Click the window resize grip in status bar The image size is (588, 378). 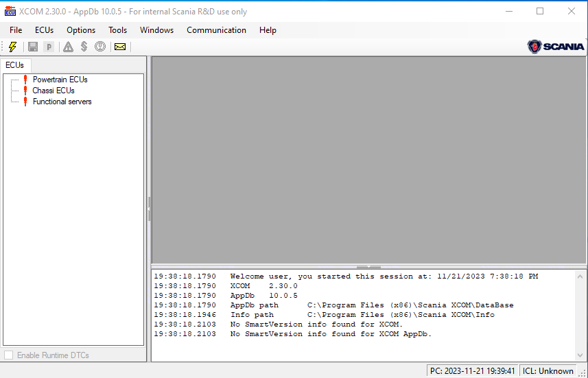pyautogui.click(x=583, y=373)
